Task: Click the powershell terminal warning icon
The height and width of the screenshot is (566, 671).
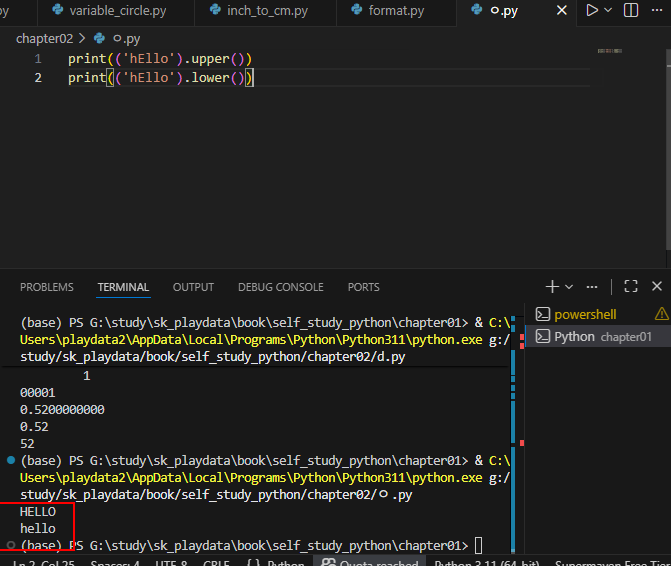Action: (x=661, y=314)
